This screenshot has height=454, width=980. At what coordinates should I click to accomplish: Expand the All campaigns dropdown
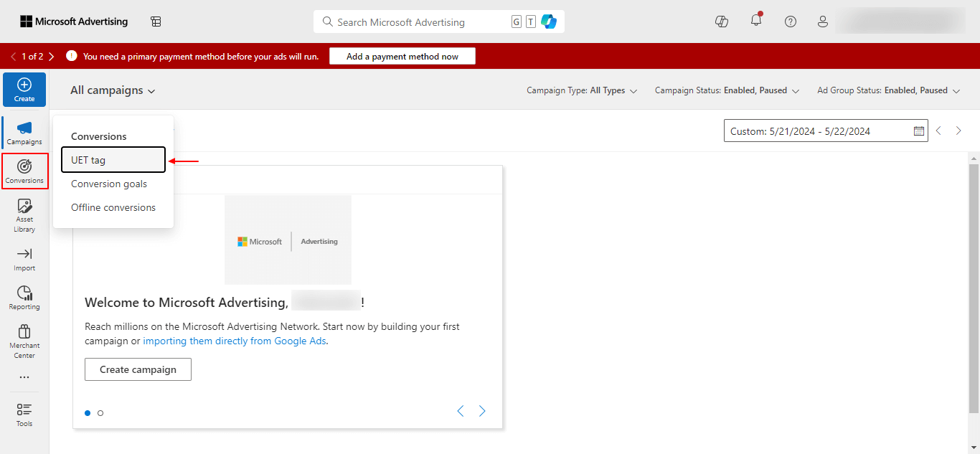point(113,90)
